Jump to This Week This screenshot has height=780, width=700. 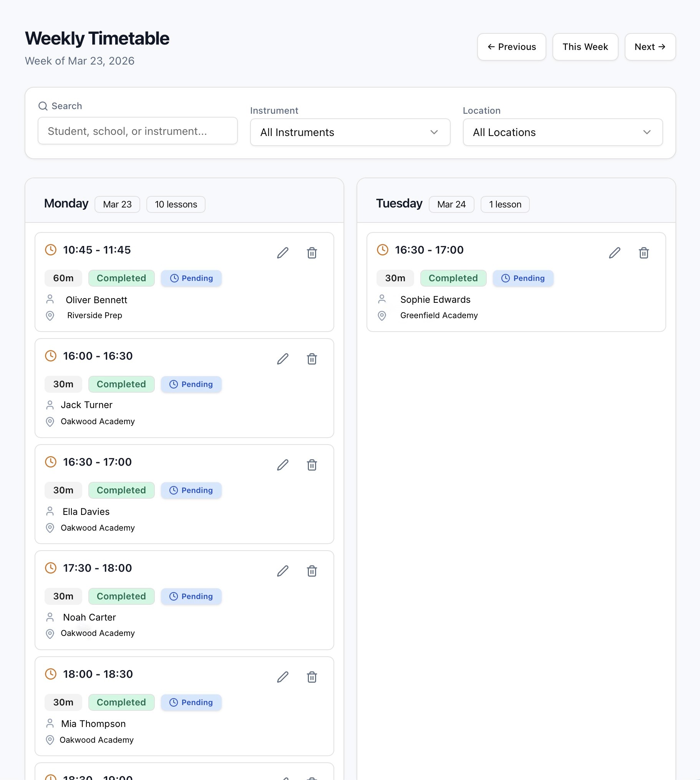tap(585, 47)
